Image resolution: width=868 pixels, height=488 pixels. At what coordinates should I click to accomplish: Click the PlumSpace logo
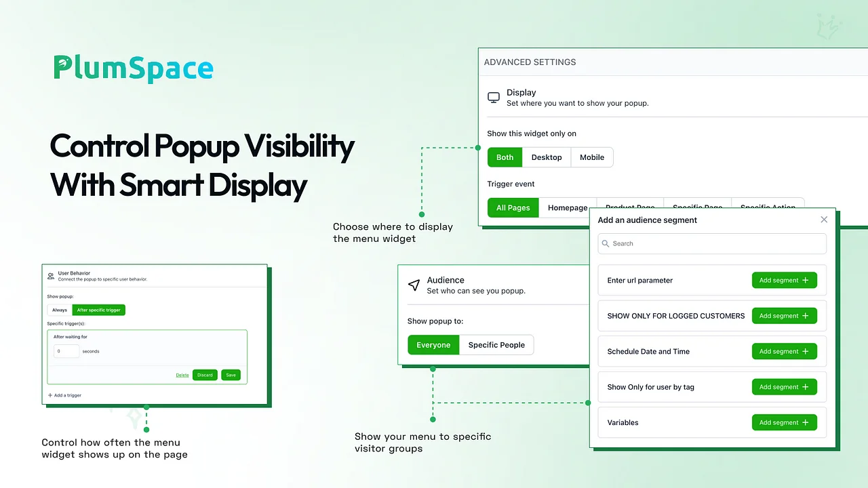134,68
